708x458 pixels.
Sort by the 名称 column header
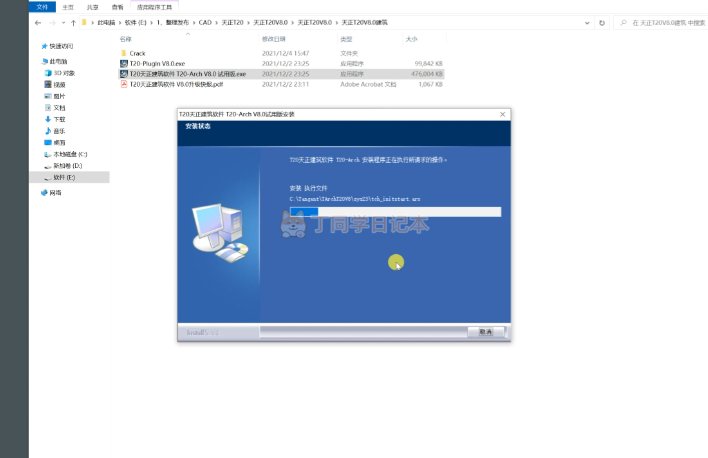point(126,39)
